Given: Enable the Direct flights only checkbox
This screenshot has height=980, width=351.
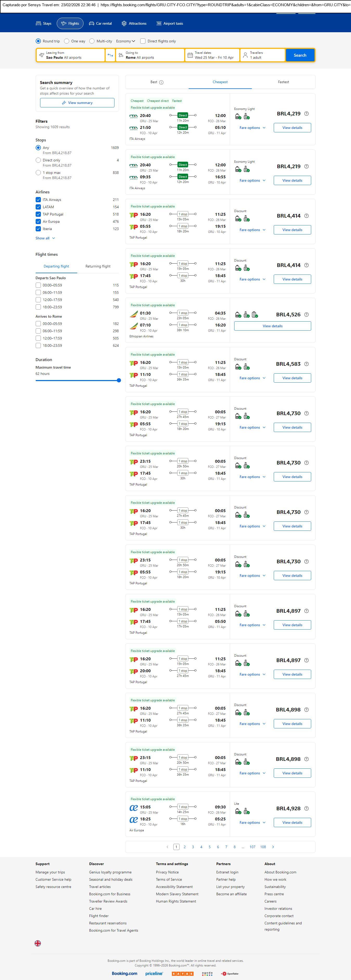Looking at the screenshot, I should [x=143, y=41].
